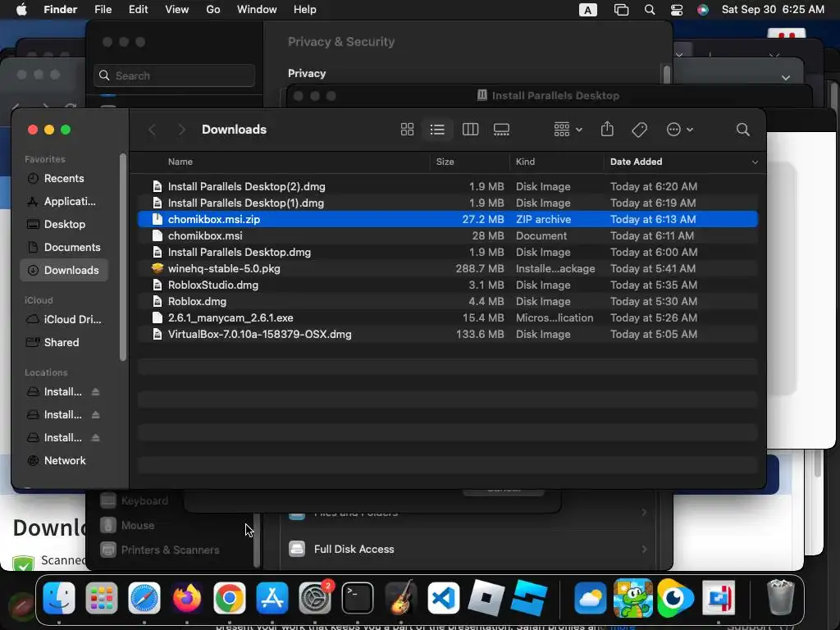Select winehq-stable-5.0.pkg file
The image size is (840, 630).
[447, 268]
